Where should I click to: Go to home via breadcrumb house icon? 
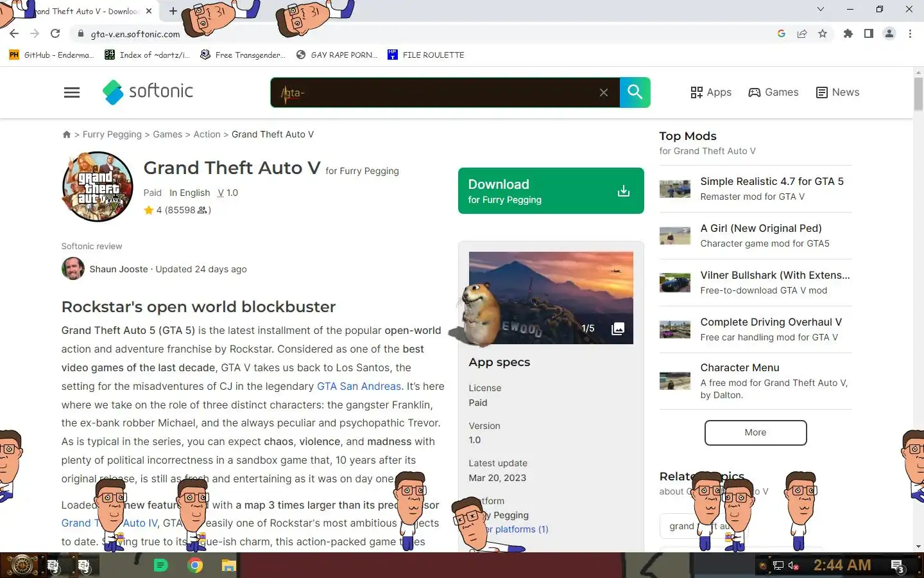[66, 134]
